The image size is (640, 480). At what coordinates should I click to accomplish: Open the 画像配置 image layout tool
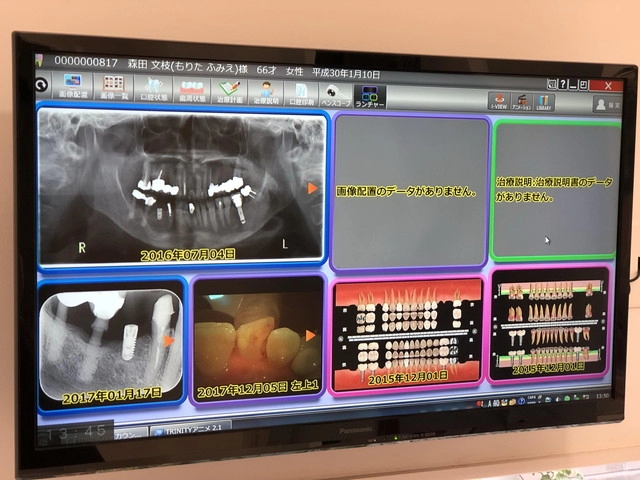coord(72,86)
